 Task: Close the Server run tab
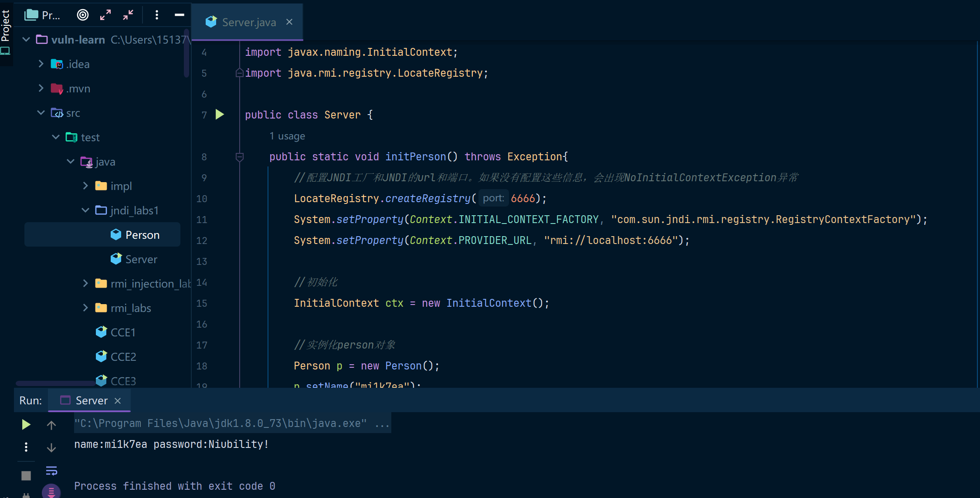point(118,401)
